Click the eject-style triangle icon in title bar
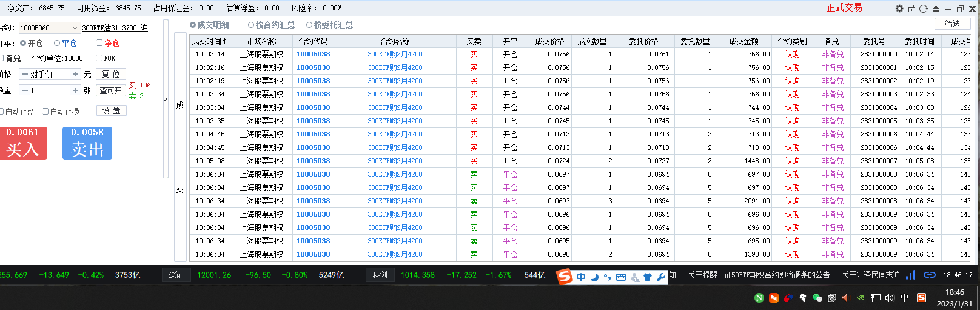This screenshot has width=980, height=310. point(936,8)
